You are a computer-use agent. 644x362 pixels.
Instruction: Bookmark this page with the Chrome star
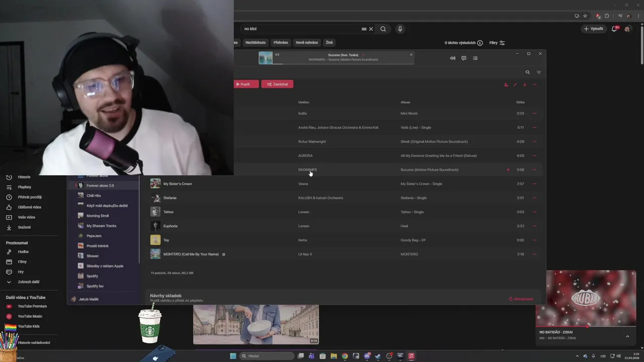tap(585, 16)
